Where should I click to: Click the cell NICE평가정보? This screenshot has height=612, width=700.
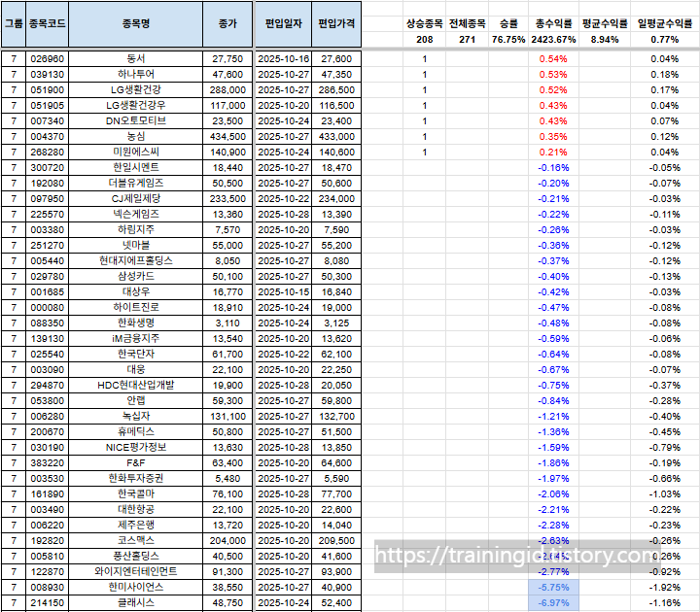136,448
